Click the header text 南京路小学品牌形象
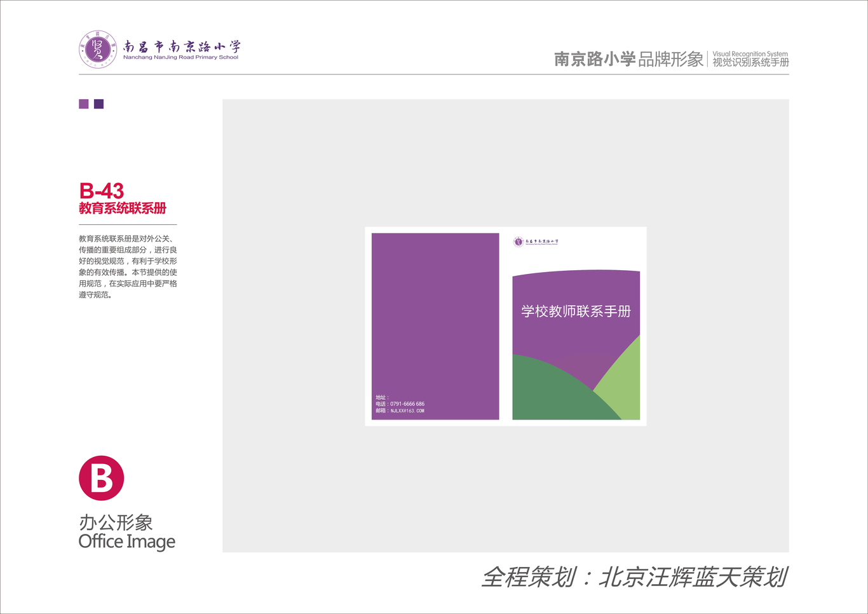The width and height of the screenshot is (868, 614). coord(628,59)
